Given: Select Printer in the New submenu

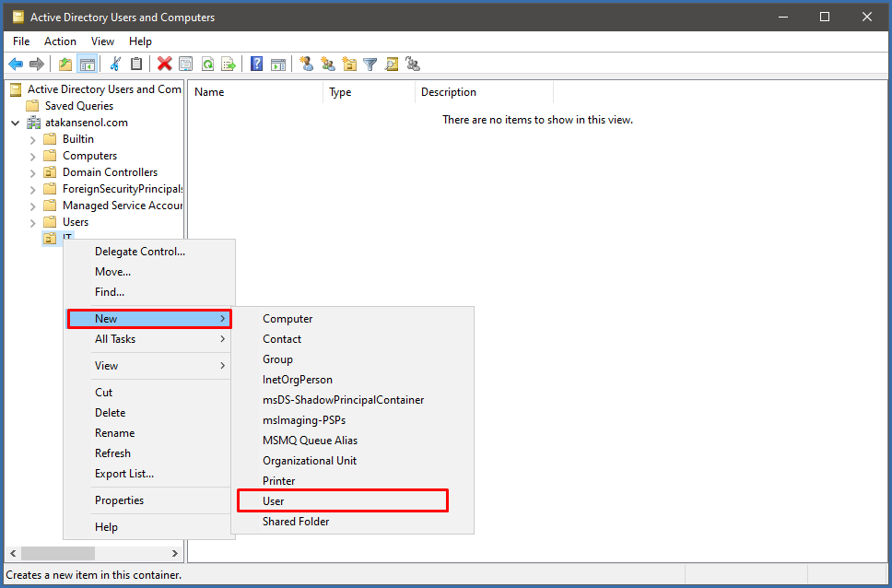Looking at the screenshot, I should (x=353, y=481).
